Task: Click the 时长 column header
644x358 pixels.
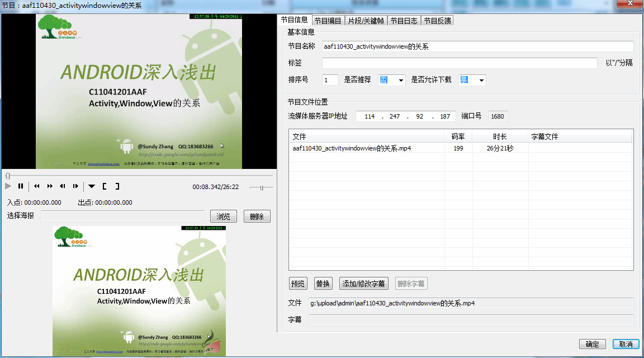Action: (500, 136)
